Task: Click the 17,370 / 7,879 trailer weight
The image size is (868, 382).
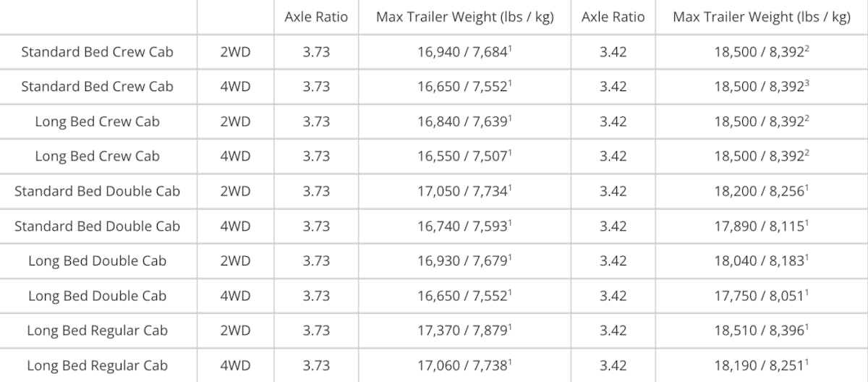Action: pos(464,331)
